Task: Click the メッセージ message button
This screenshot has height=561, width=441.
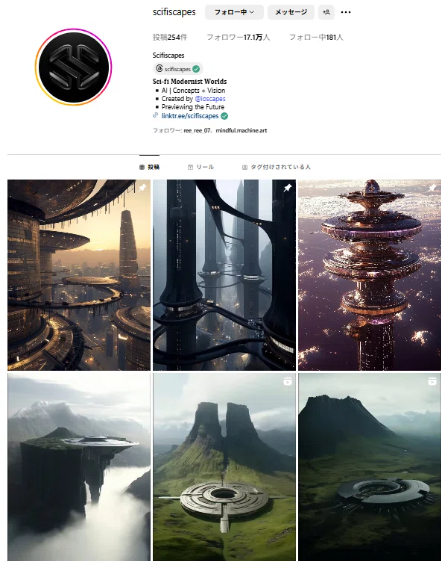Action: pyautogui.click(x=291, y=12)
